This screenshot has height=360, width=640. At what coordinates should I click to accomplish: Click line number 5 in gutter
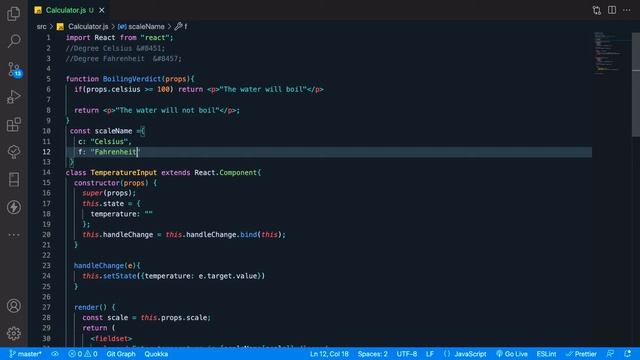coord(48,79)
